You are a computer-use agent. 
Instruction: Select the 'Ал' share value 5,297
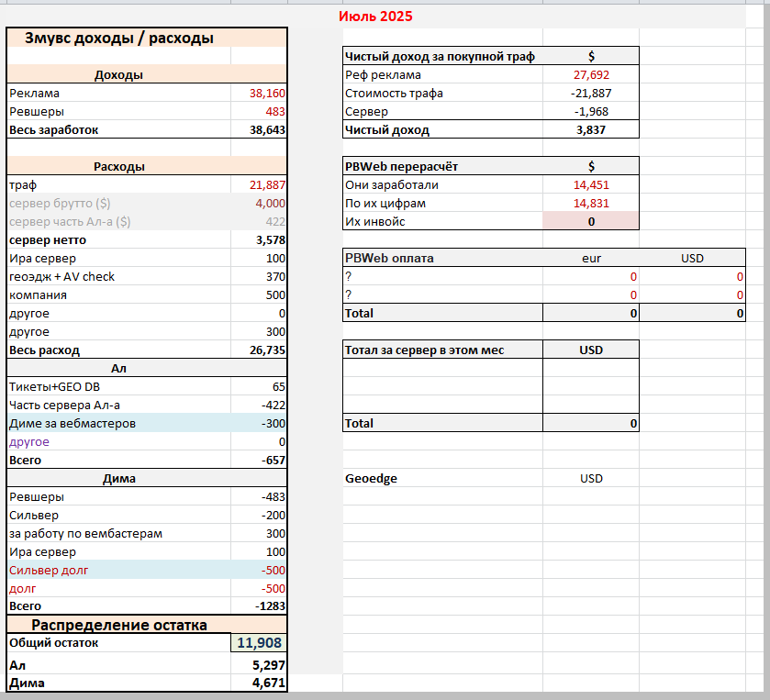point(269,665)
